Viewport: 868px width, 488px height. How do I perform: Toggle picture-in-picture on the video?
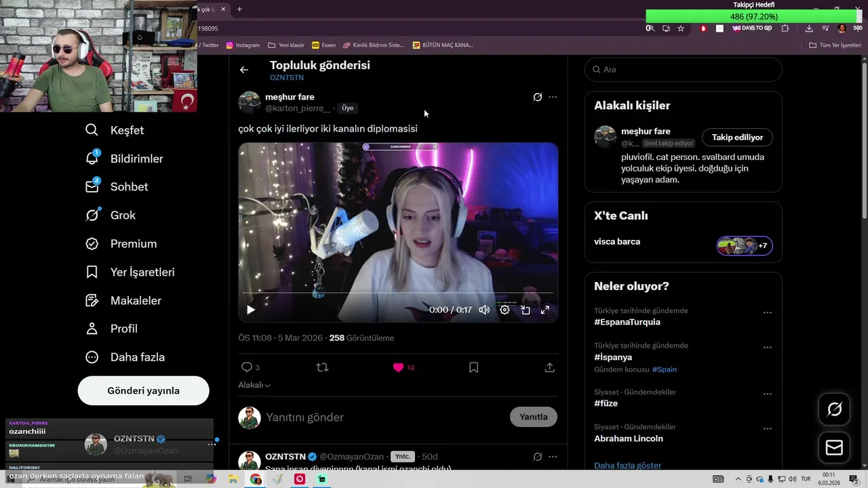tap(525, 310)
